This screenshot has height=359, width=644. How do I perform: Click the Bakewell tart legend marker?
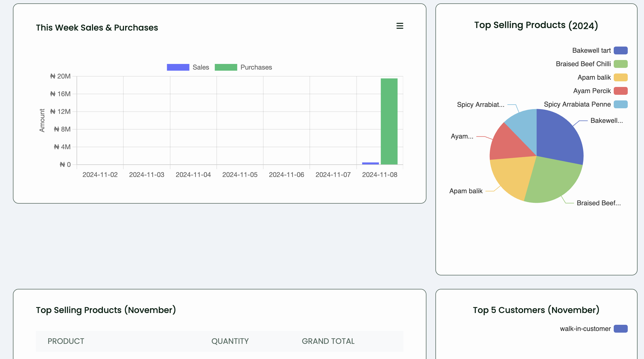point(620,50)
